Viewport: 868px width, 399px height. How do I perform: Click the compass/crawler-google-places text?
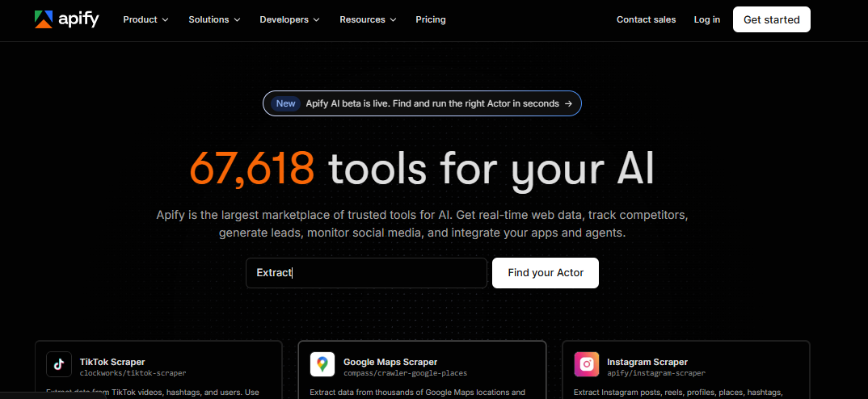pyautogui.click(x=405, y=373)
